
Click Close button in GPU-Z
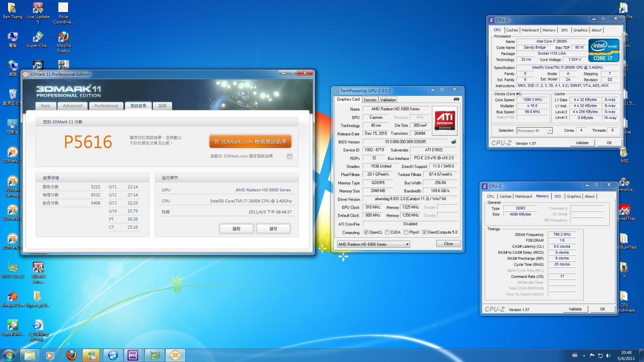[x=448, y=244]
